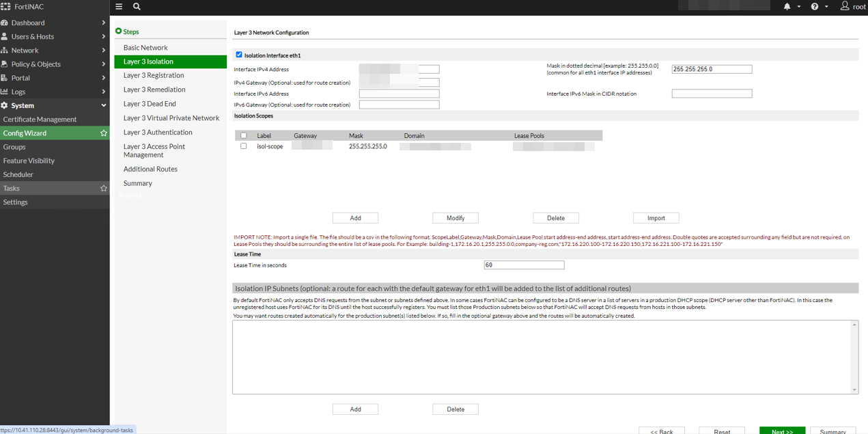
Task: Click the green Steps plus icon
Action: click(x=118, y=31)
